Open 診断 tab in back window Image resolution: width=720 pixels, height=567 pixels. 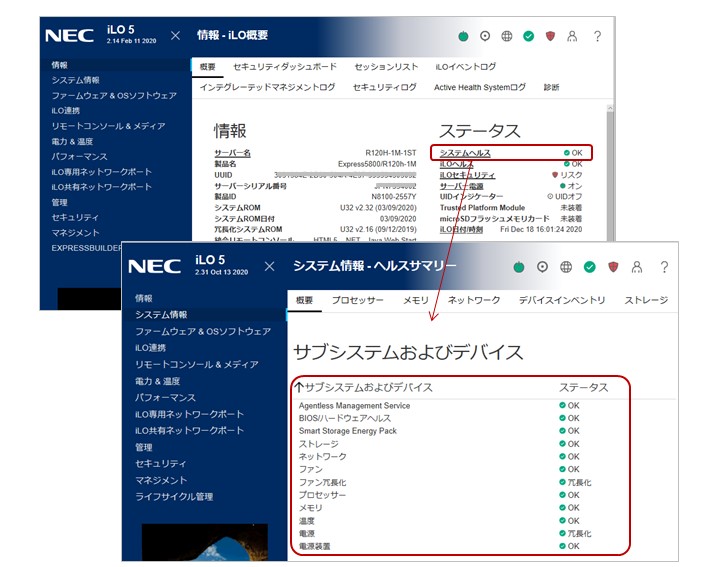[x=551, y=87]
